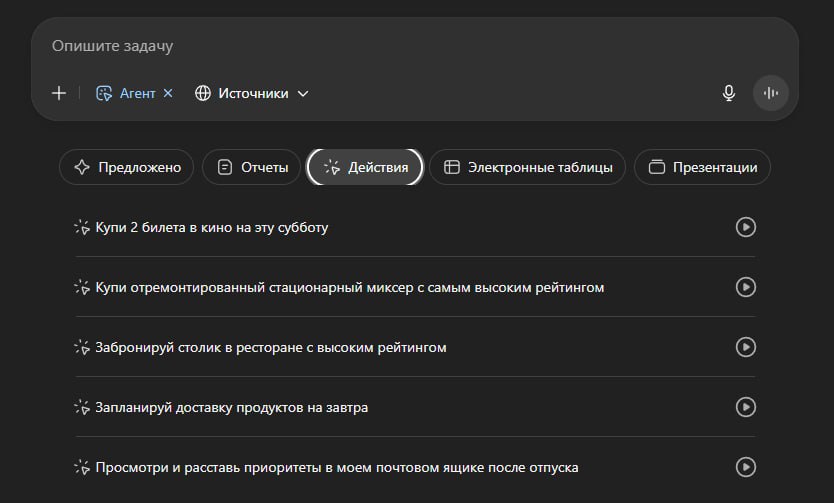Select the Действия tab
This screenshot has height=503, width=834.
(x=365, y=167)
